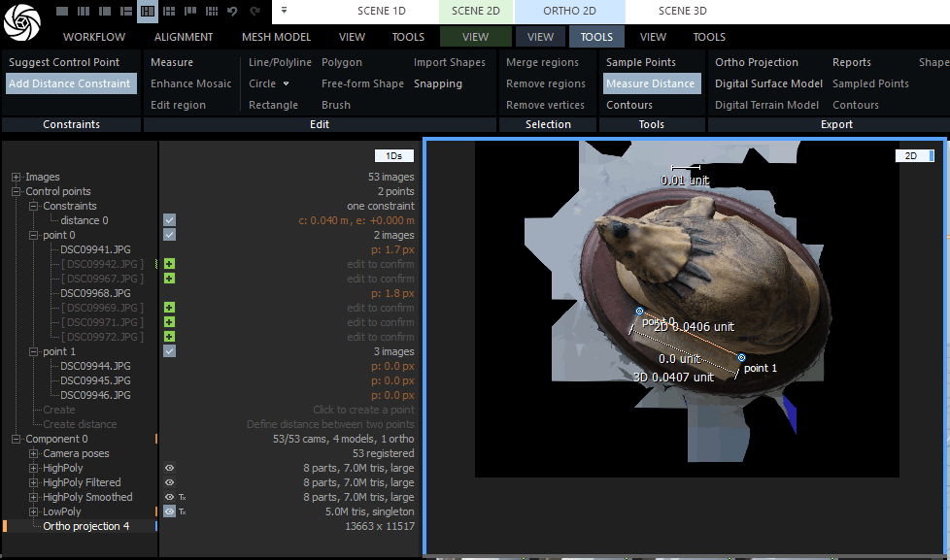Click the Ortho Projection export button

(756, 62)
